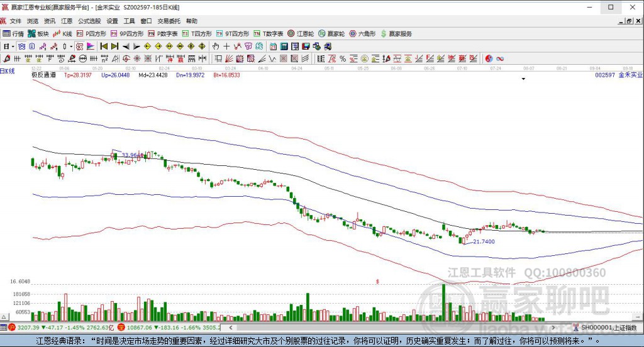Open the 赢家轮 tool

pyautogui.click(x=331, y=34)
